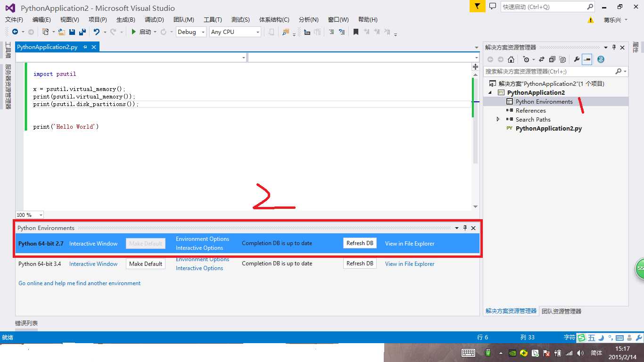Click Refresh DB for Python 64-bit 3.4
The image size is (644, 362).
(360, 263)
